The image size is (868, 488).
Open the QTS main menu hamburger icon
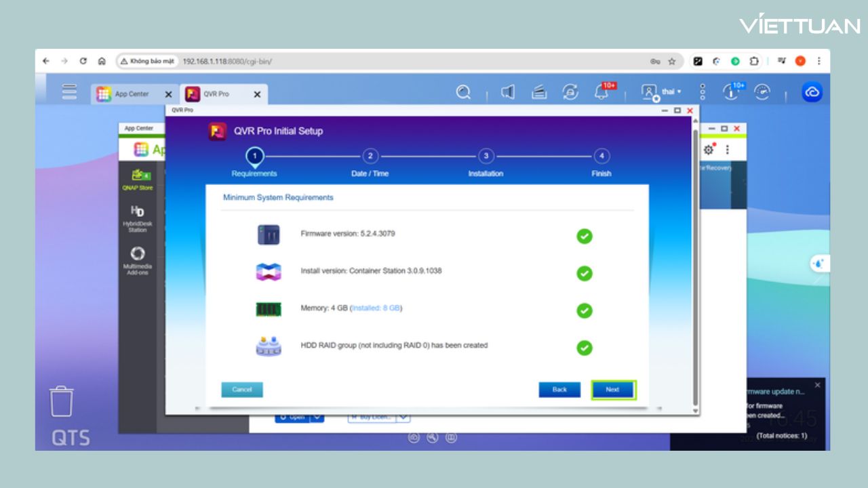[69, 93]
